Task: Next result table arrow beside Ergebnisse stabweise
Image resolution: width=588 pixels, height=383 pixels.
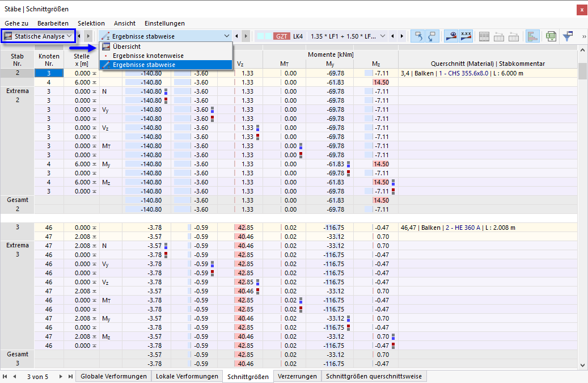Action: (246, 36)
